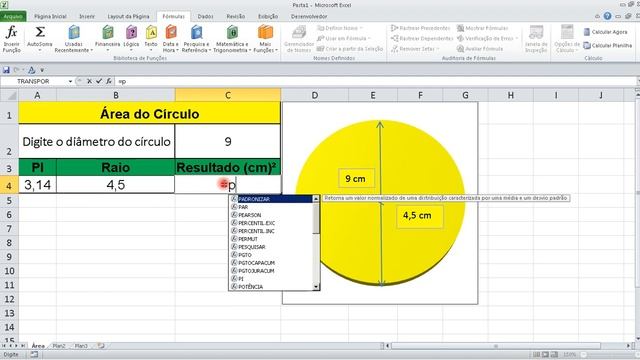This screenshot has width=640, height=360.
Task: Open Janela de Inspeção
Action: 536,39
